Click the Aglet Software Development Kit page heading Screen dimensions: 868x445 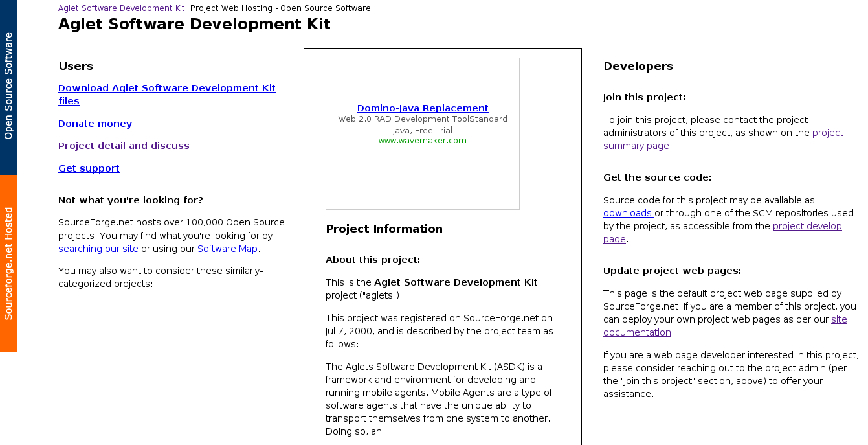(194, 24)
